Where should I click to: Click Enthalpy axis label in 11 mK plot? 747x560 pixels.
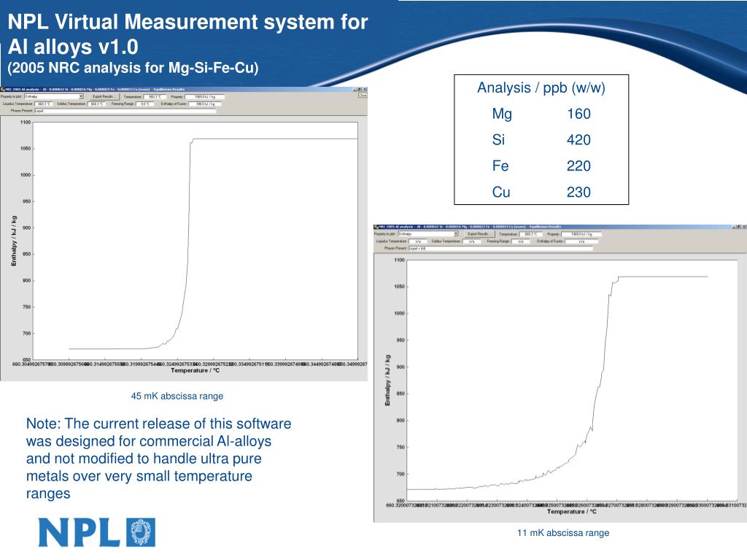[387, 381]
